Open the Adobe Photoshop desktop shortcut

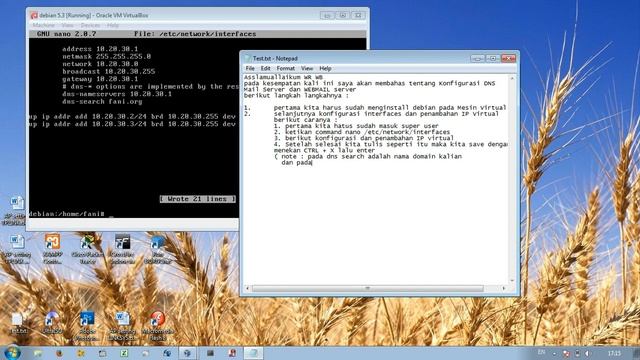(x=87, y=325)
